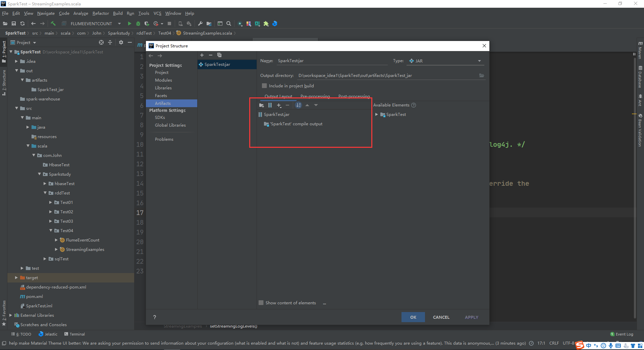Toggle Show content of elements checkbox
Image resolution: width=644 pixels, height=350 pixels.
261,303
